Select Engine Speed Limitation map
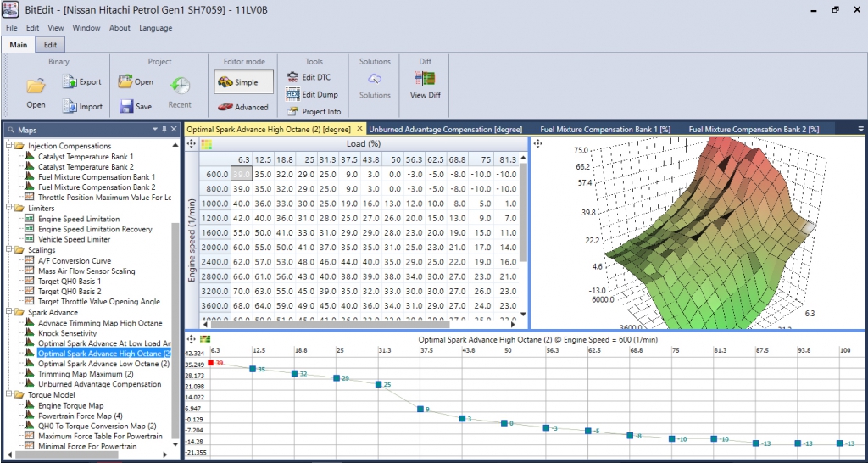 79,219
